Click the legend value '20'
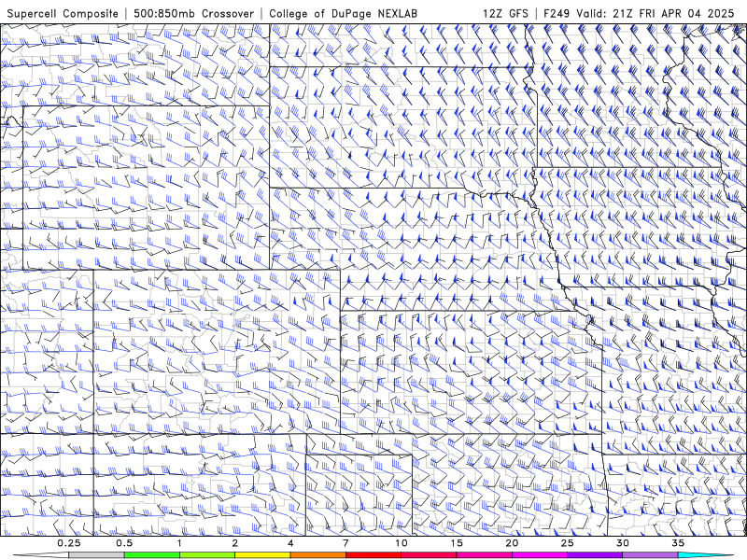Image resolution: width=747 pixels, height=560 pixels. [x=512, y=543]
